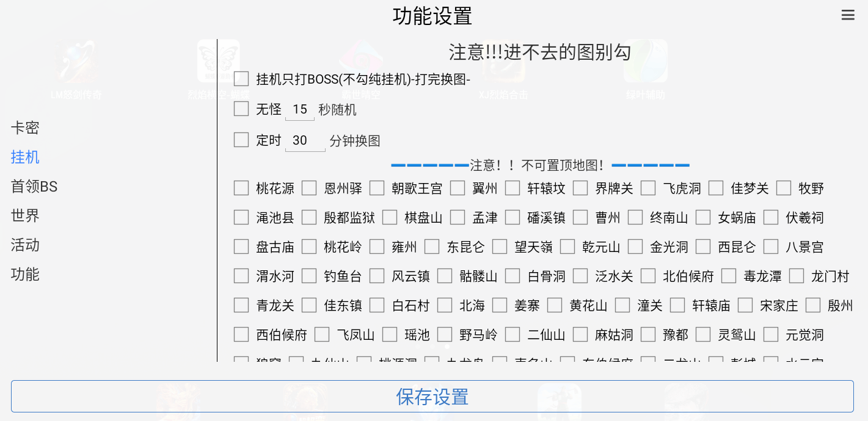This screenshot has height=421, width=868.
Task: Select 北伯候府 checkbox
Action: (x=648, y=276)
